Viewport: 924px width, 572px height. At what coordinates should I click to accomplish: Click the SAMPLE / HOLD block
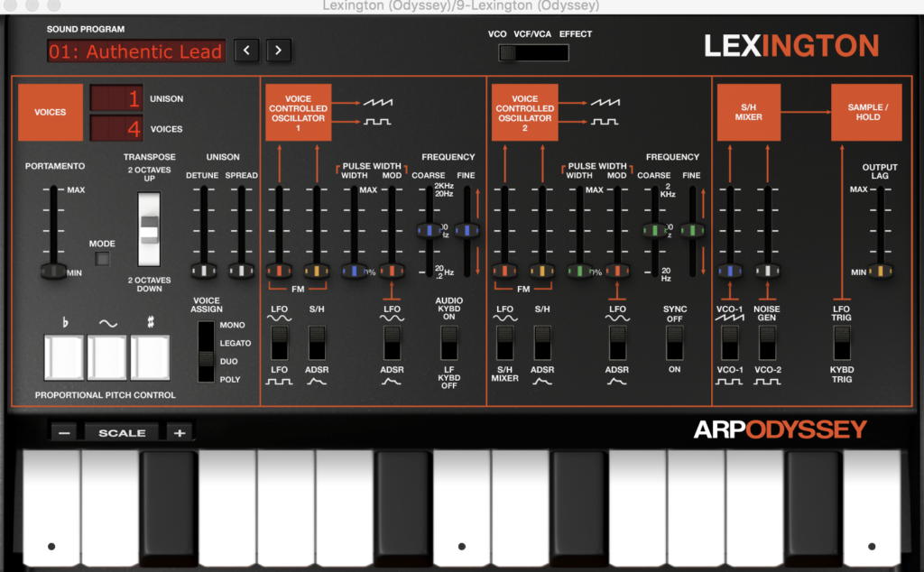point(865,113)
